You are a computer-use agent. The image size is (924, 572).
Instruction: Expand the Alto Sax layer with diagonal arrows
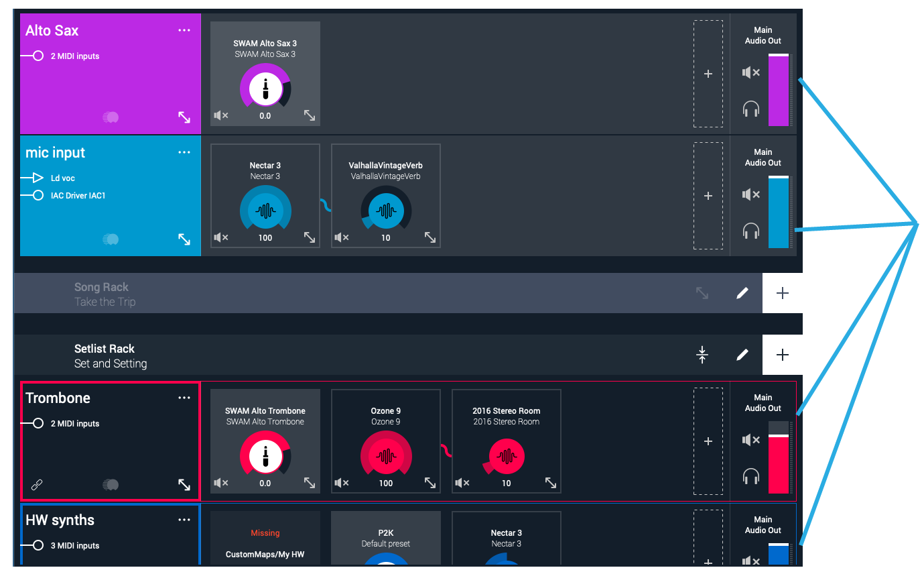(x=184, y=117)
